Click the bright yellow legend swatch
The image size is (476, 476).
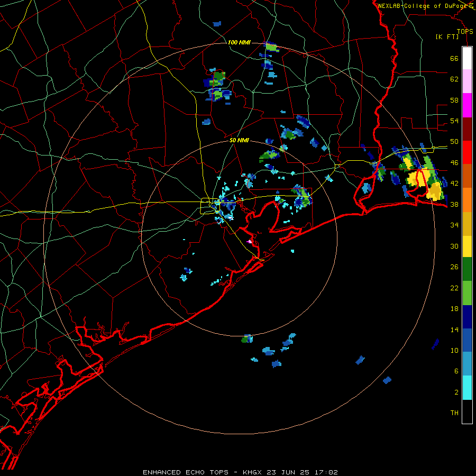(x=467, y=246)
